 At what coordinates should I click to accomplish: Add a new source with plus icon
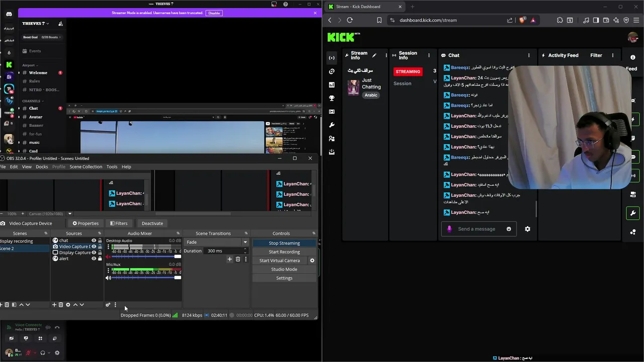click(54, 305)
